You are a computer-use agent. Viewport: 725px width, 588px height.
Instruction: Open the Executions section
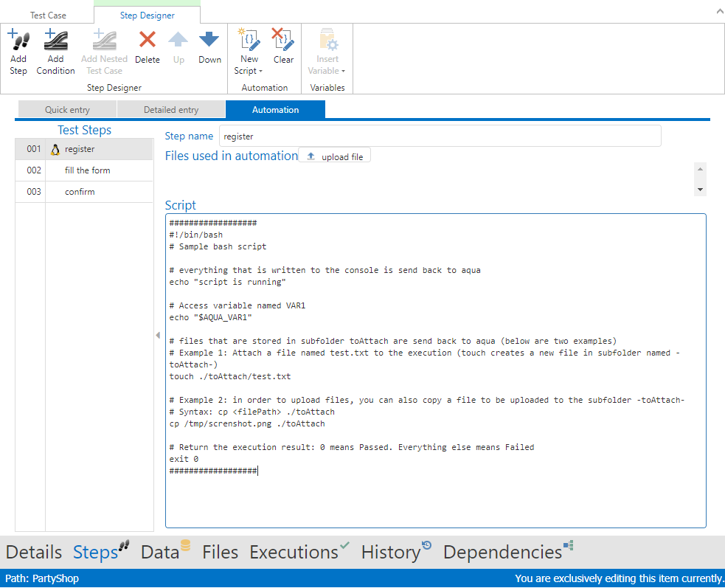point(294,552)
